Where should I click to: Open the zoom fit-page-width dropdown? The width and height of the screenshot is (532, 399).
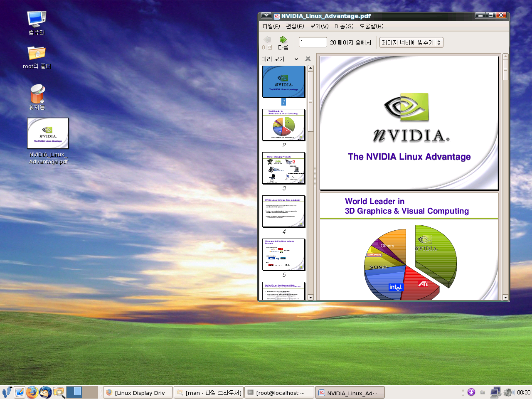[x=411, y=42]
